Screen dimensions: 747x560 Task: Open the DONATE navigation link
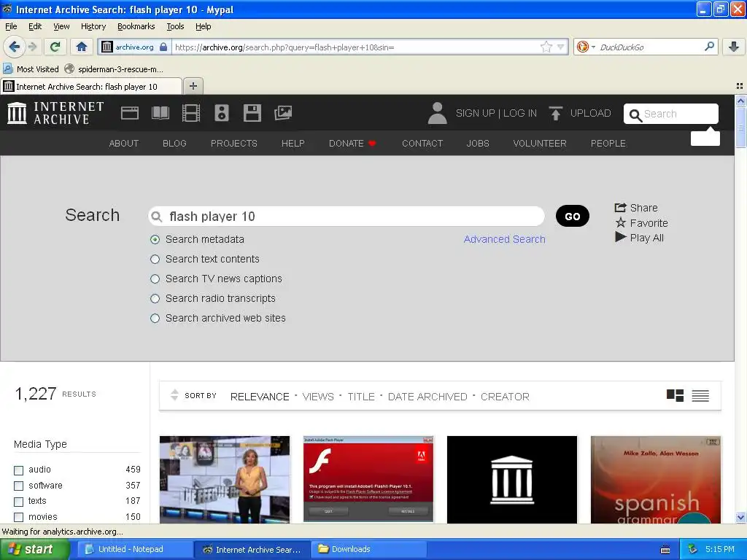[352, 144]
